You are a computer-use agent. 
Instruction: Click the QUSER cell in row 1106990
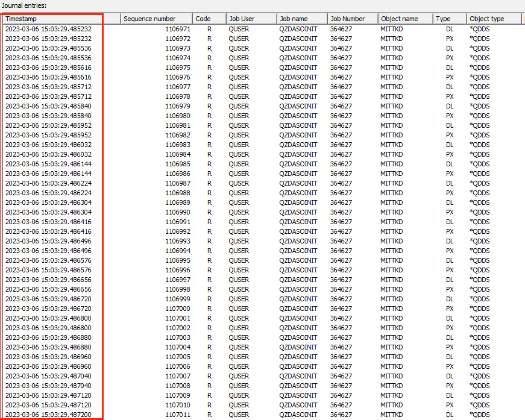point(239,212)
